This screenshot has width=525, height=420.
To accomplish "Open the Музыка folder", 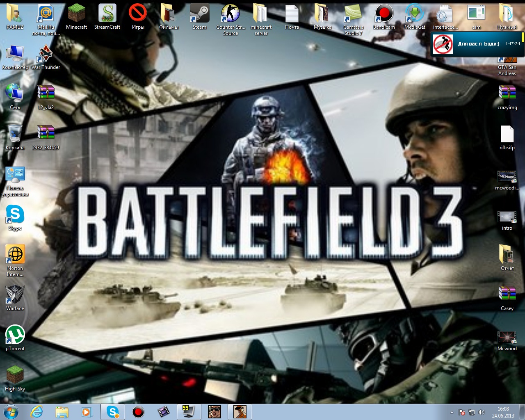I will click(322, 16).
